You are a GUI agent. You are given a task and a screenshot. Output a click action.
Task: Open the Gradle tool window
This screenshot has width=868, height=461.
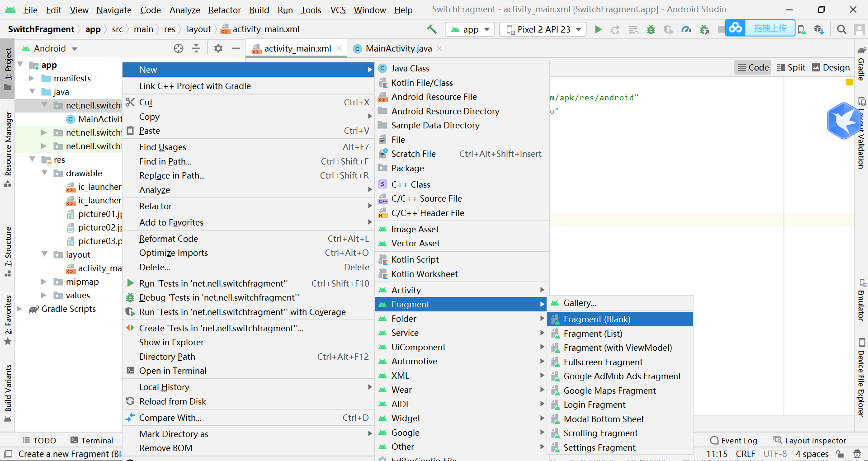pos(862,63)
